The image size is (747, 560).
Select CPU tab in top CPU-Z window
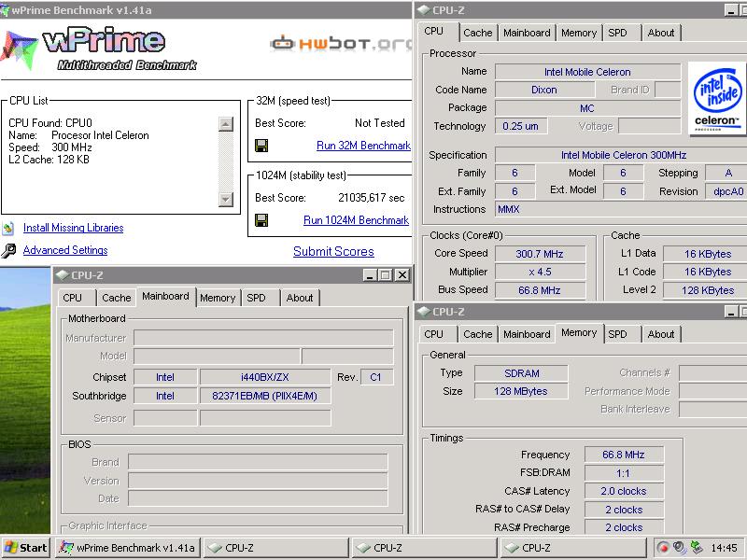pos(433,32)
